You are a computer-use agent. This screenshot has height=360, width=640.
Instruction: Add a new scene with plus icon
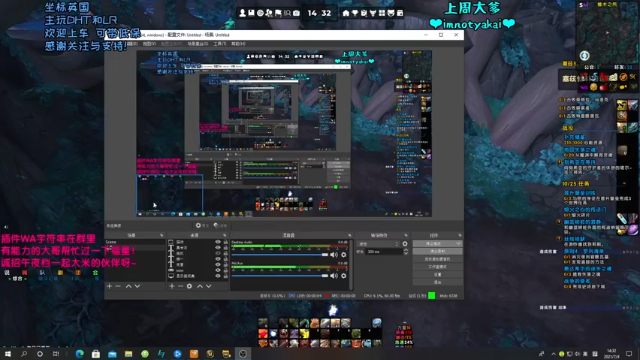(109, 286)
